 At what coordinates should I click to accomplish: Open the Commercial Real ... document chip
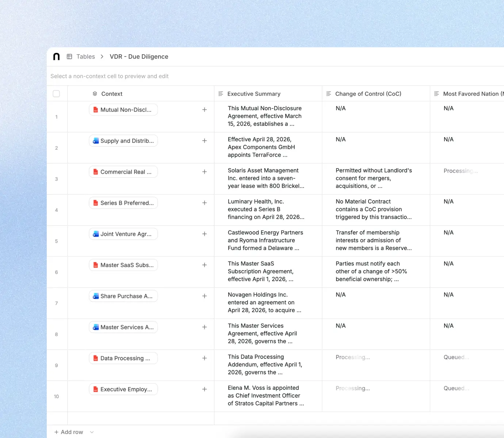pyautogui.click(x=123, y=172)
